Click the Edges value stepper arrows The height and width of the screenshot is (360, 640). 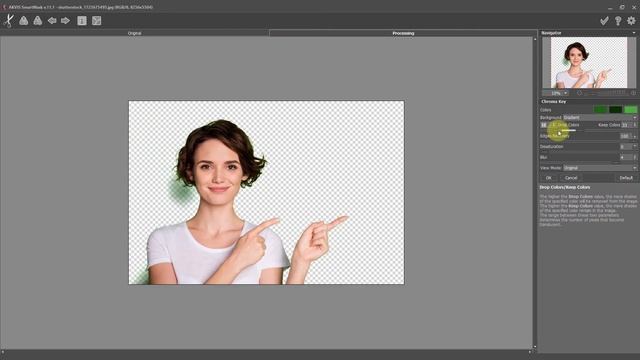click(x=635, y=136)
